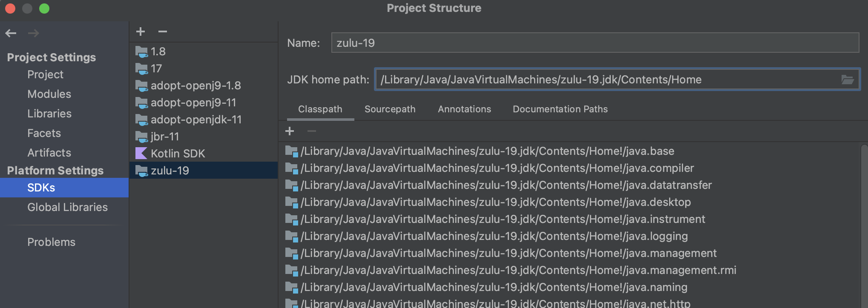Image resolution: width=868 pixels, height=308 pixels.
Task: Add a new SDK with plus icon
Action: 141,31
